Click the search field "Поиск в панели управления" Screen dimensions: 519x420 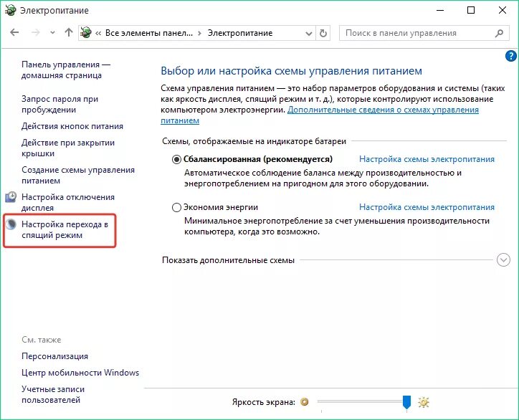424,33
